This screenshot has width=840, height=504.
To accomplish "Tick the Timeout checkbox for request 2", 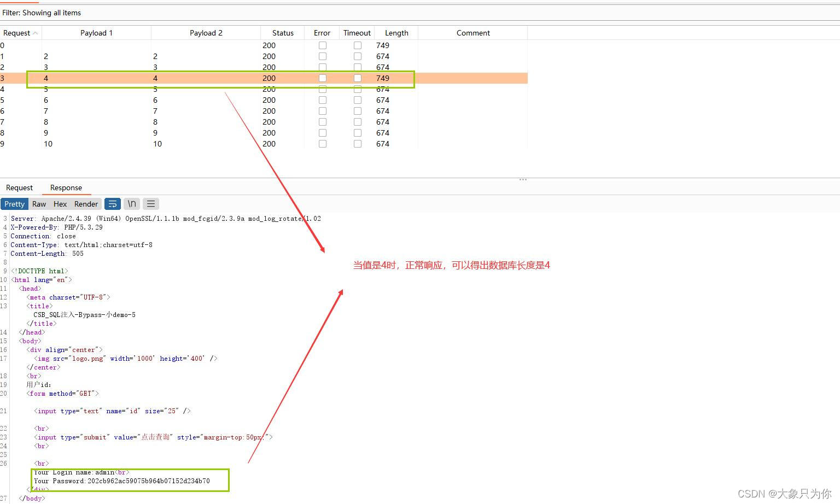I will 358,67.
